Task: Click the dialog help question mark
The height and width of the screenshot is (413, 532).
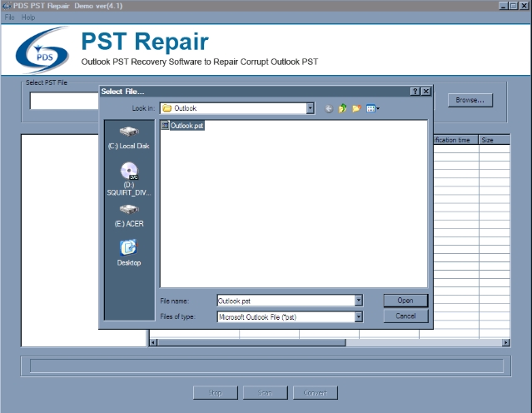Action: pyautogui.click(x=415, y=91)
